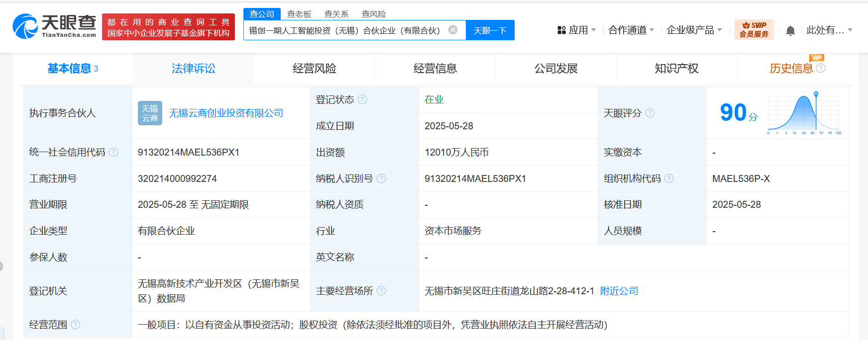Click the 2025-05-28 至 无固定期限 business term

[x=193, y=204]
